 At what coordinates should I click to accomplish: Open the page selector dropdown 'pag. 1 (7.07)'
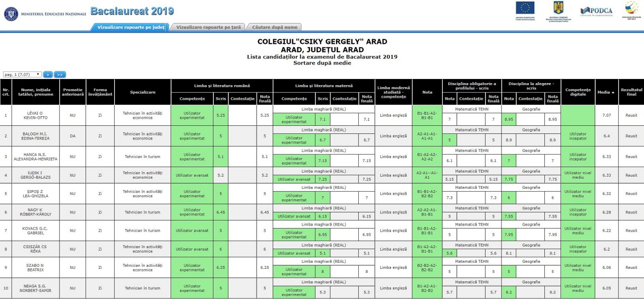(22, 74)
